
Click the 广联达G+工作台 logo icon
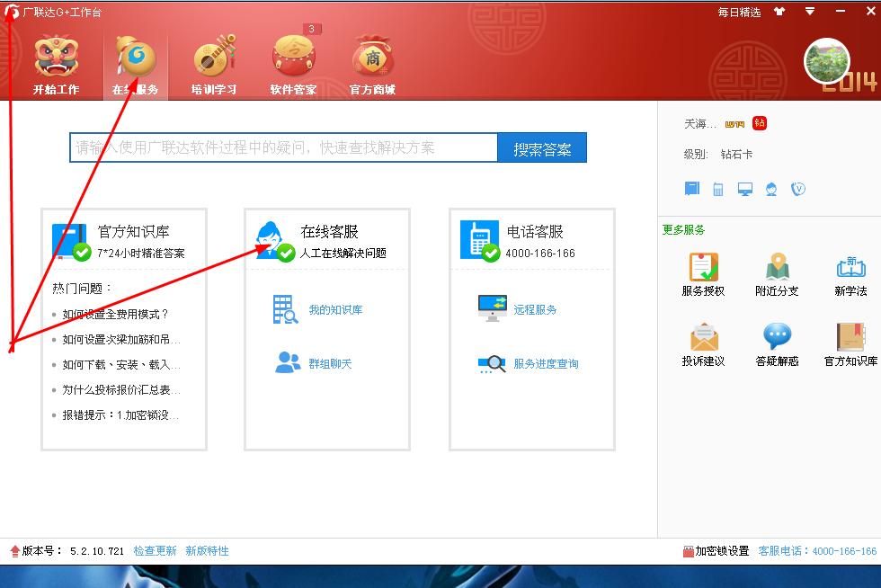click(12, 12)
